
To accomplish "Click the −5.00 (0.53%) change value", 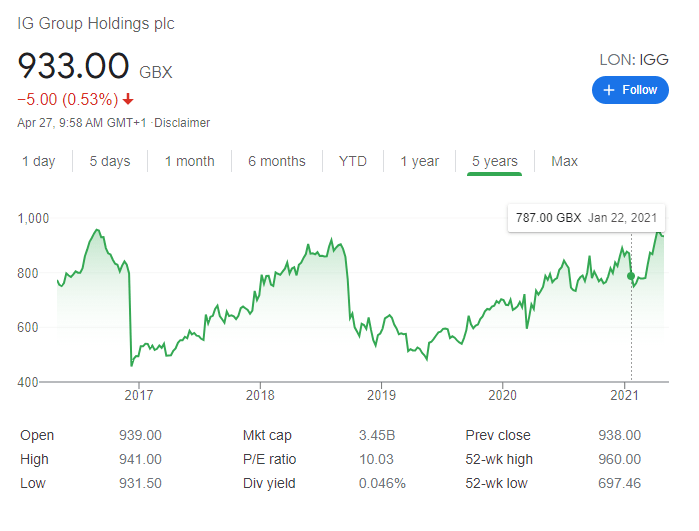I will (x=68, y=99).
